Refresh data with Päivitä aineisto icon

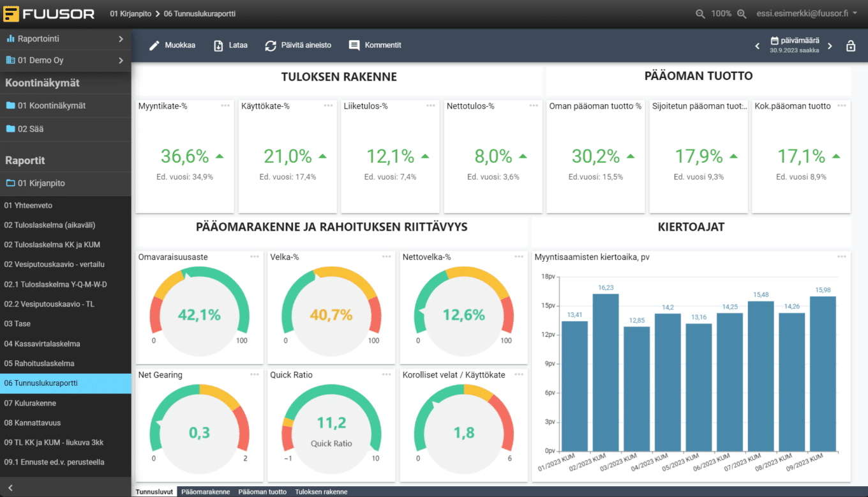pyautogui.click(x=271, y=45)
